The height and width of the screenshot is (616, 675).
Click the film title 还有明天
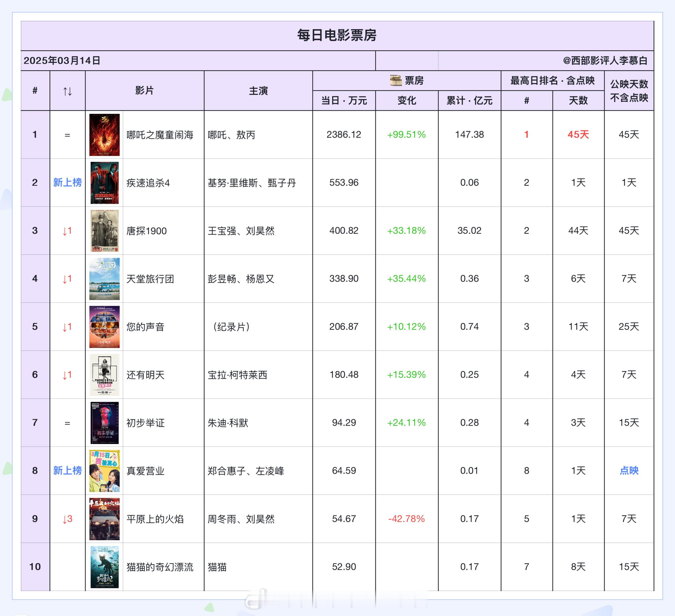[145, 375]
